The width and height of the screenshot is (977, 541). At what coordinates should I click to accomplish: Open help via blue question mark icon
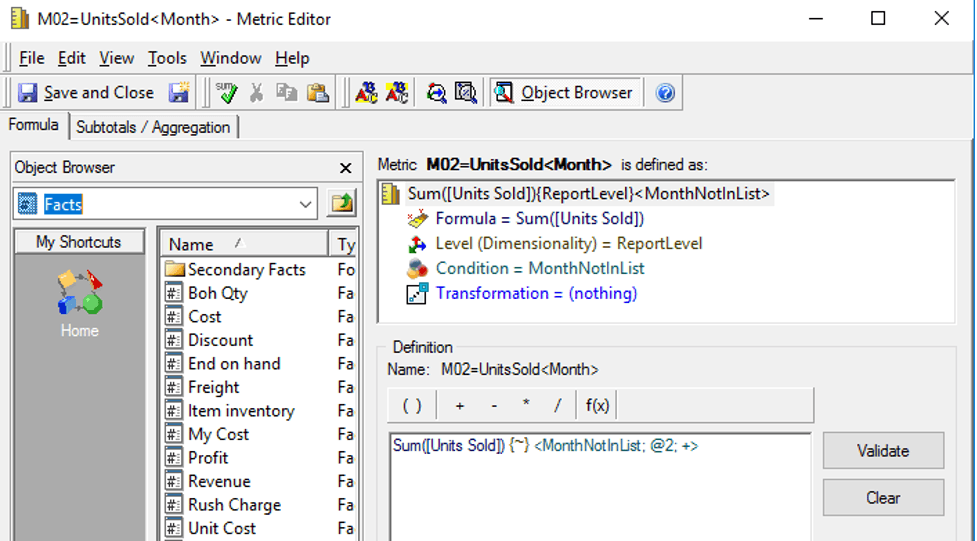[x=665, y=93]
